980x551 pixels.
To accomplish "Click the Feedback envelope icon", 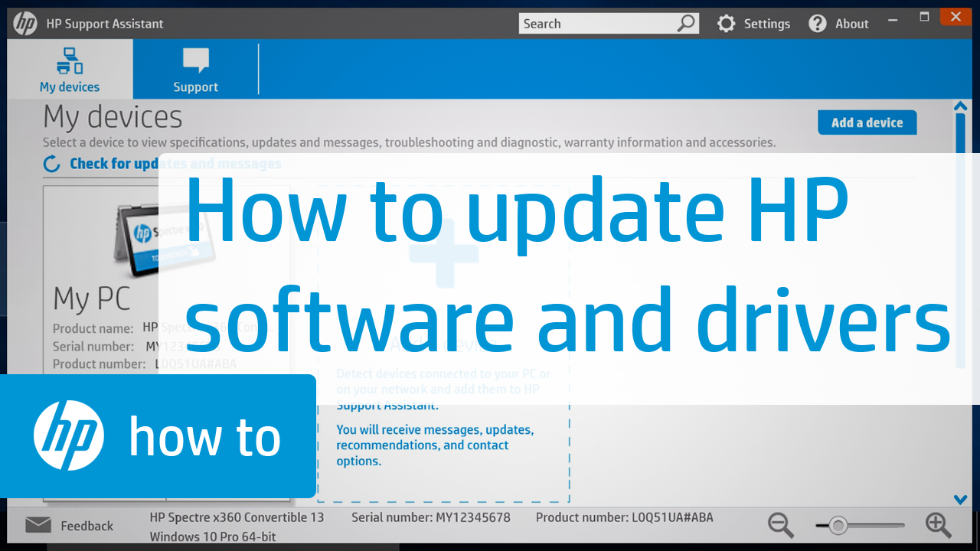I will point(38,525).
